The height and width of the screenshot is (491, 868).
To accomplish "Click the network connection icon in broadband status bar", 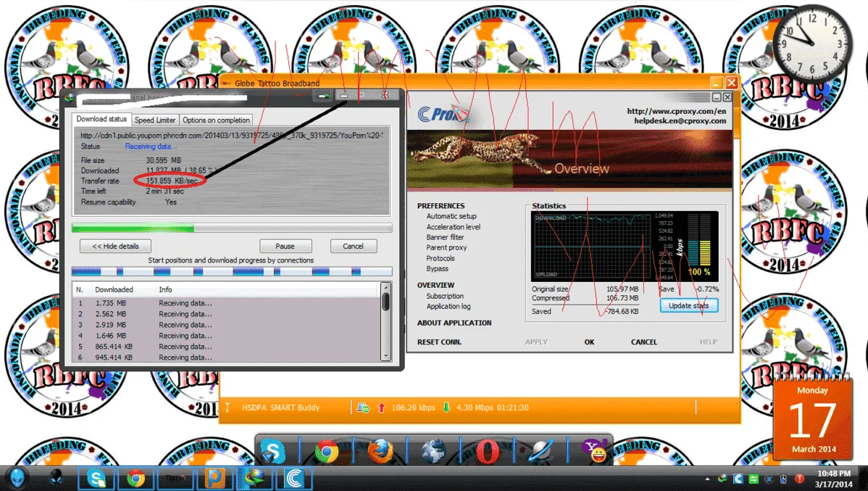I will (x=363, y=408).
